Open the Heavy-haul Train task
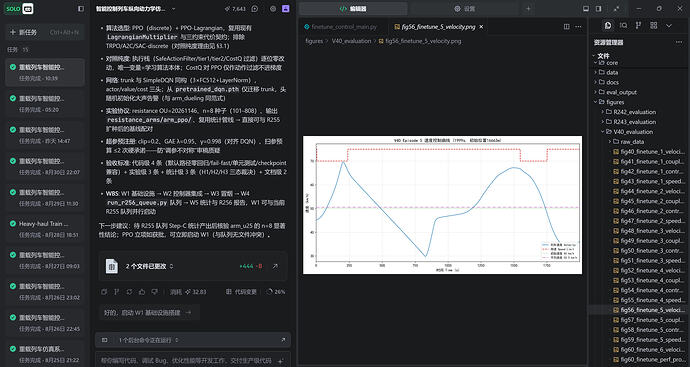690x367 pixels. [45, 229]
